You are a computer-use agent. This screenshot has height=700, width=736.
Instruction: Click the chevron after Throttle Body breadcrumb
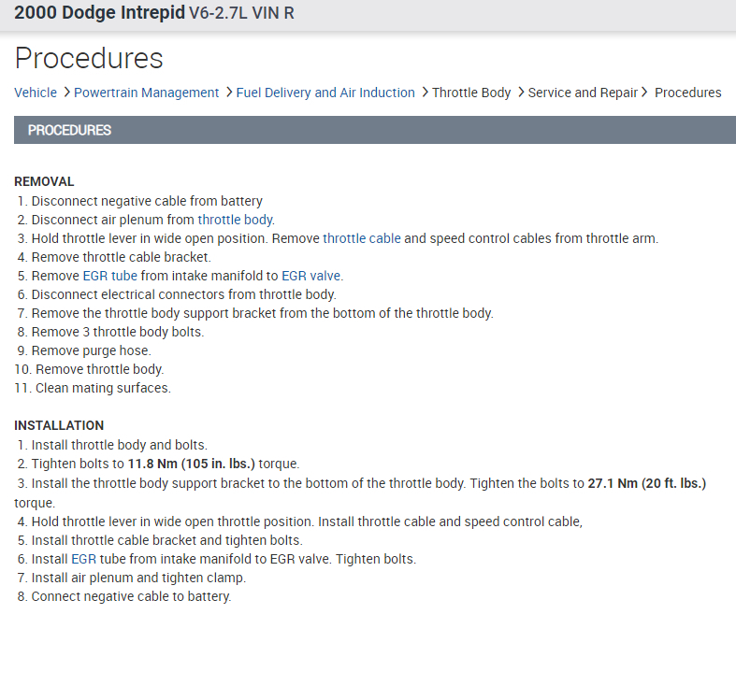pyautogui.click(x=520, y=93)
